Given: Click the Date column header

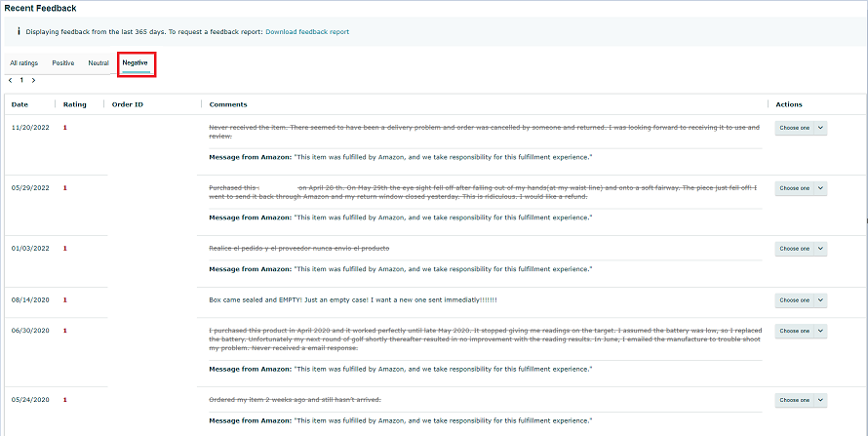Looking at the screenshot, I should click(x=20, y=104).
